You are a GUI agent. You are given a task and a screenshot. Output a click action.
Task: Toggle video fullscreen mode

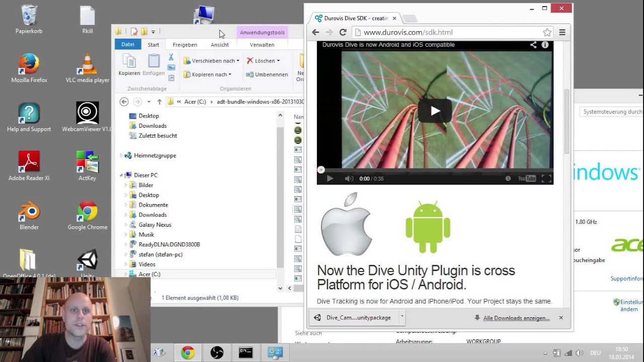(x=546, y=178)
